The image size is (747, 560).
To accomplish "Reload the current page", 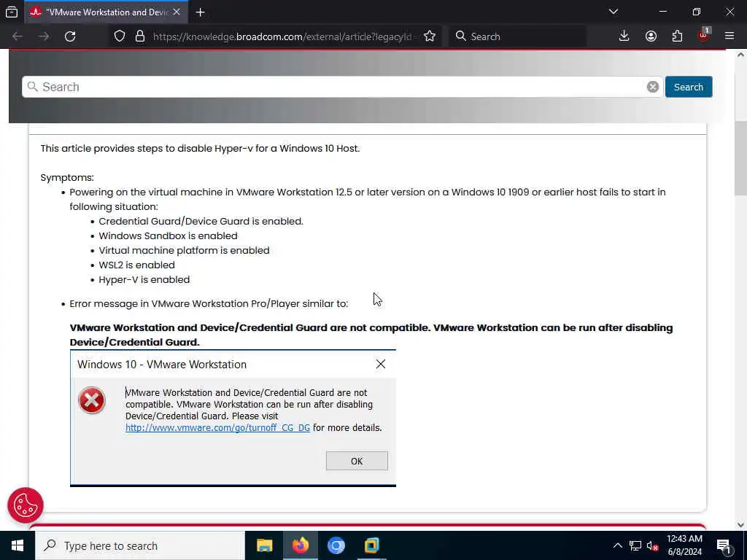I will pyautogui.click(x=70, y=36).
